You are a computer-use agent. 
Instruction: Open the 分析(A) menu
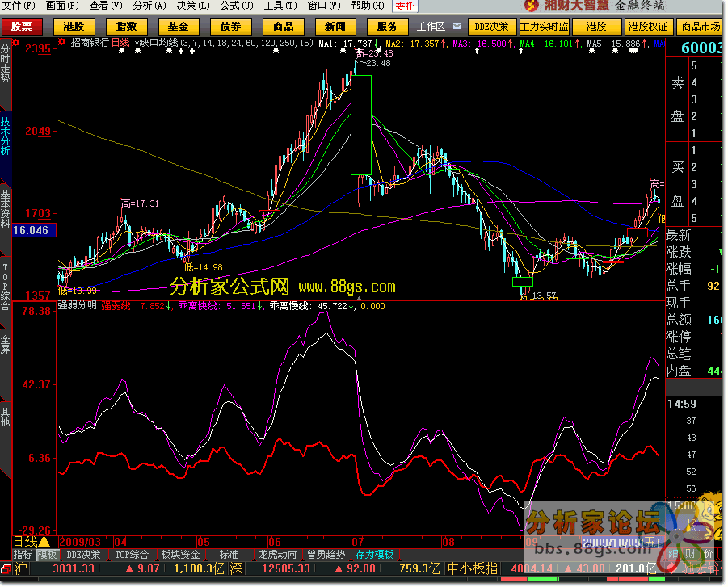pos(149,6)
